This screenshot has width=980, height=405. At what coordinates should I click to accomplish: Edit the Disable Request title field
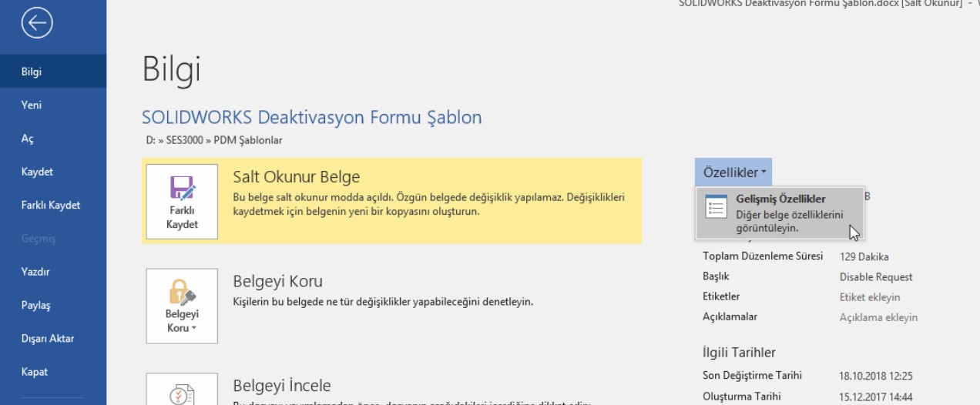(x=875, y=277)
